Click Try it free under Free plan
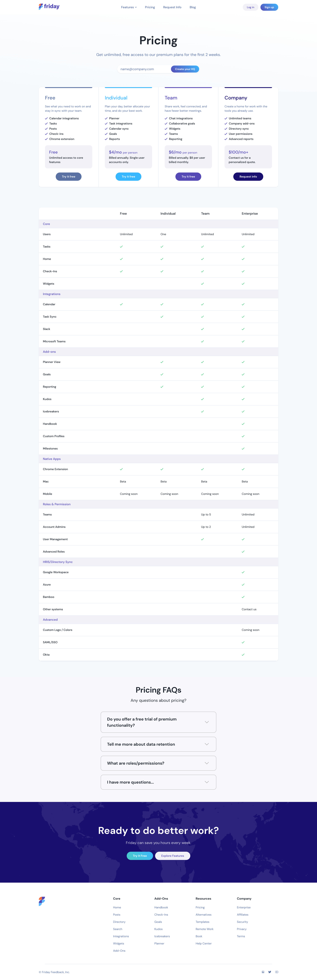This screenshot has height=980, width=317. [x=69, y=177]
